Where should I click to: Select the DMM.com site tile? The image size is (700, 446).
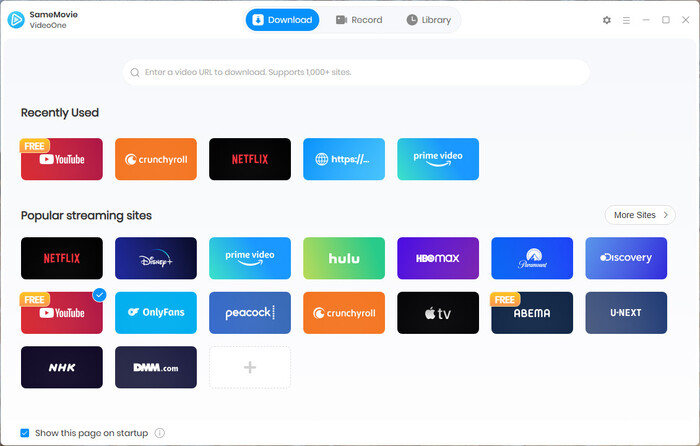point(156,367)
